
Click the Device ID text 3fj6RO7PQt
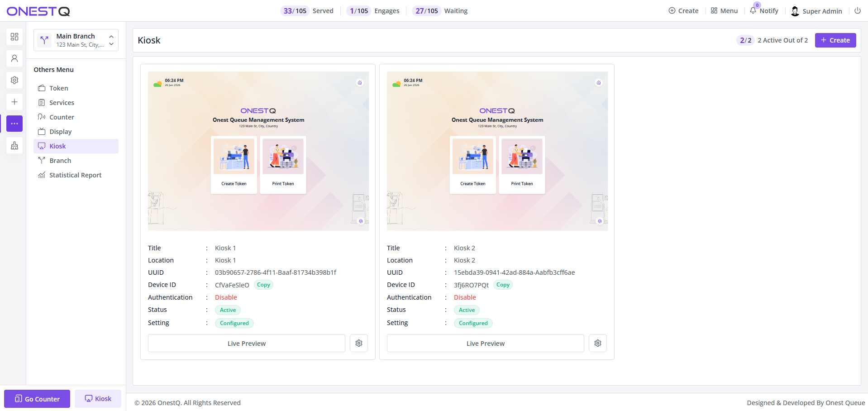pyautogui.click(x=472, y=285)
